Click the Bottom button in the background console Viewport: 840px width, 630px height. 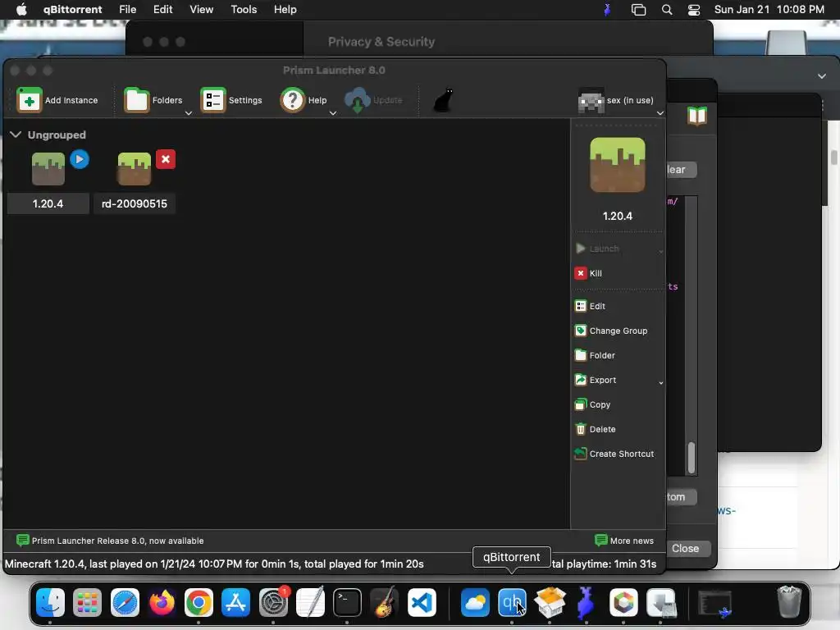tap(682, 496)
